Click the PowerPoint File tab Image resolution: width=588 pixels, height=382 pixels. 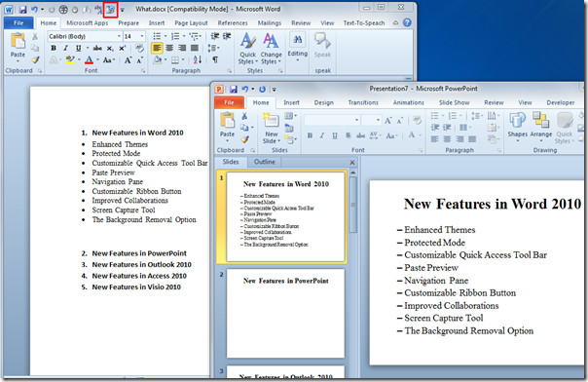[x=229, y=102]
